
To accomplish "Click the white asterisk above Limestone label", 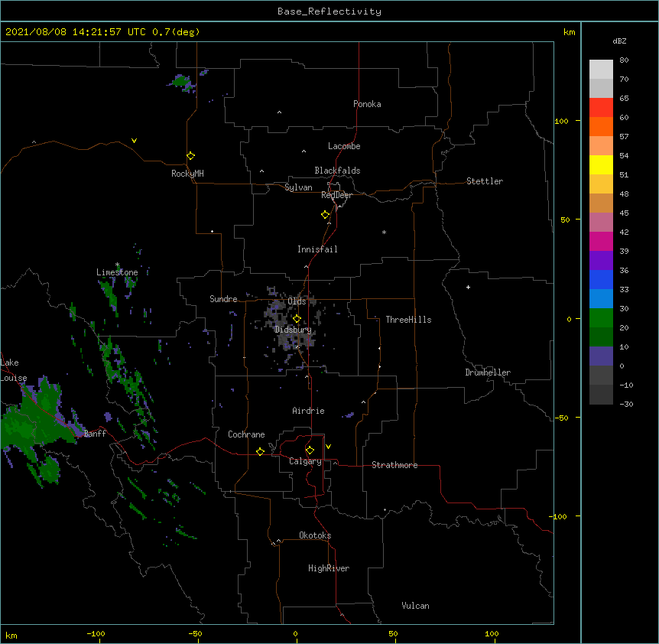I will pyautogui.click(x=117, y=265).
